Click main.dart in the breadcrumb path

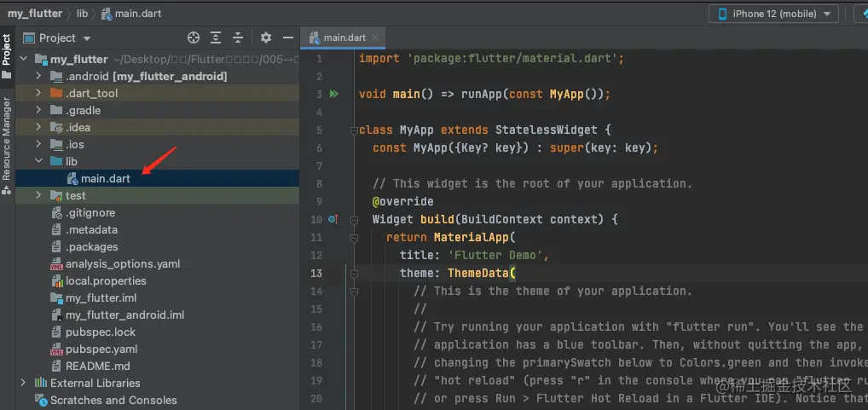[x=132, y=14]
